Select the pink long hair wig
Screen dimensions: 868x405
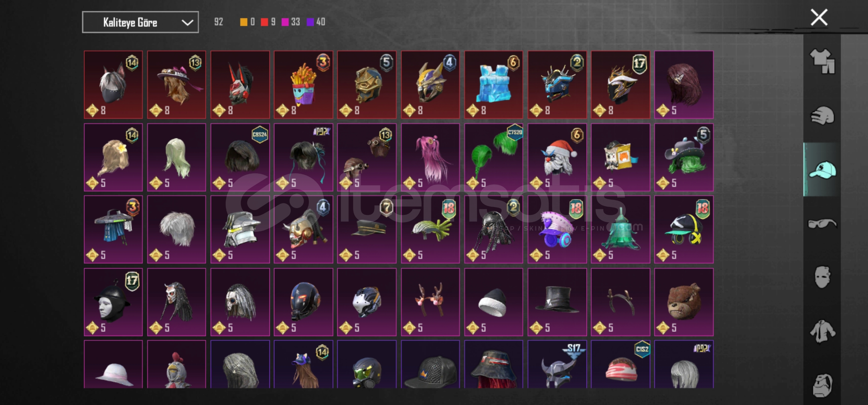click(x=430, y=157)
